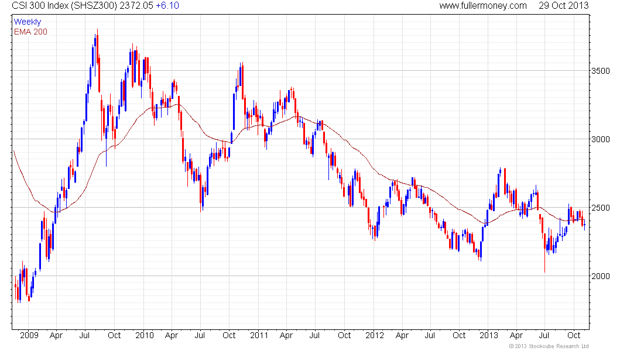
Task: Click the 3500 price axis label
Action: (601, 71)
